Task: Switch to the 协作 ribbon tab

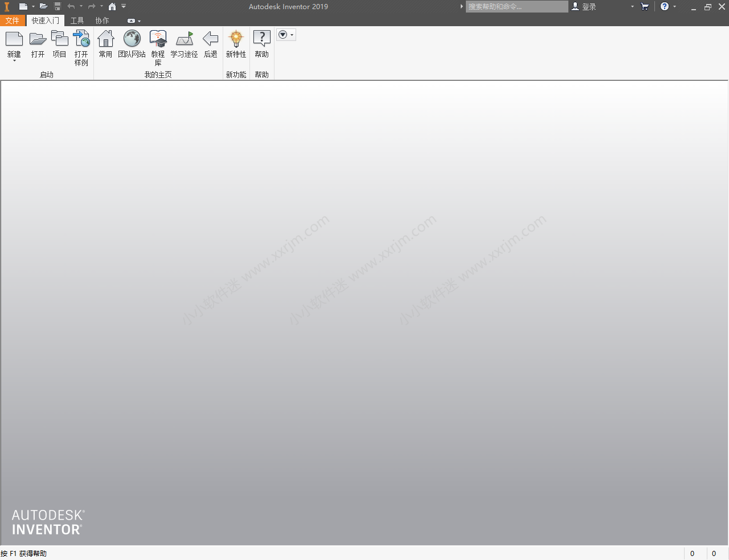Action: point(102,20)
